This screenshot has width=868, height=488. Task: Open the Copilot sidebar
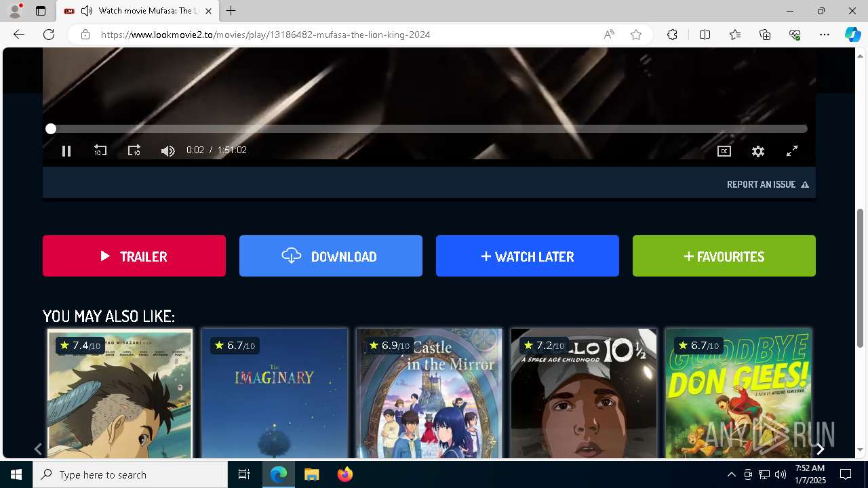pyautogui.click(x=852, y=35)
